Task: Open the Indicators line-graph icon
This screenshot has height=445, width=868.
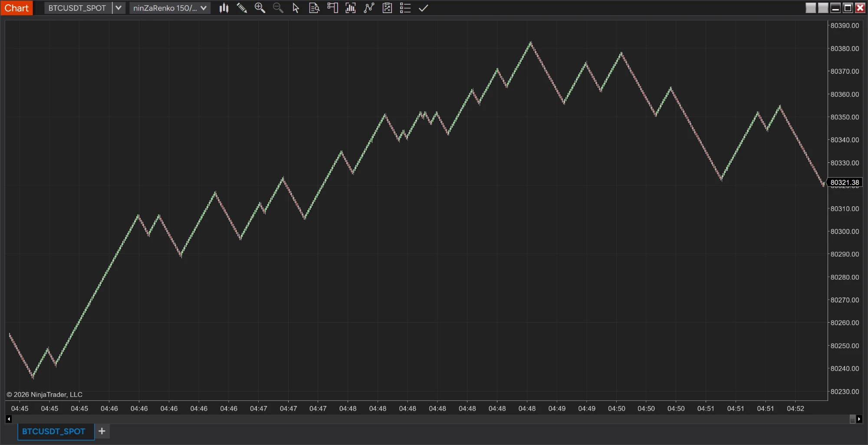Action: click(x=369, y=8)
